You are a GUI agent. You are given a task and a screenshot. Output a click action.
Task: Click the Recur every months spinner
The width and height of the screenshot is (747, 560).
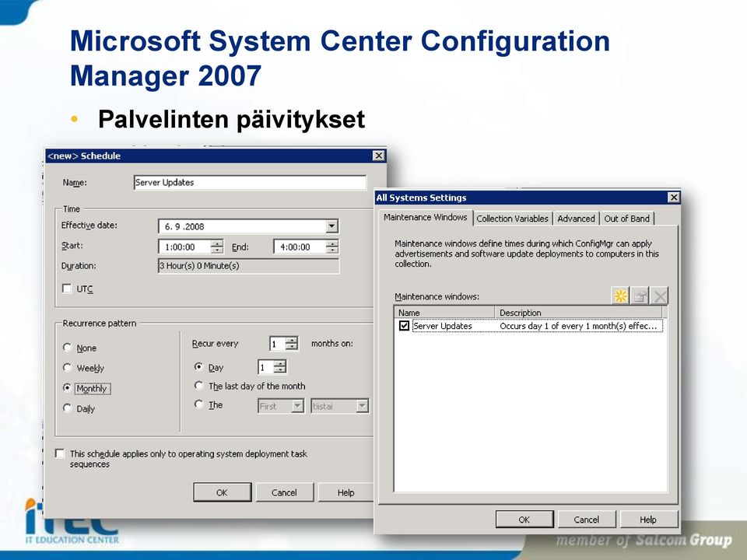click(292, 343)
